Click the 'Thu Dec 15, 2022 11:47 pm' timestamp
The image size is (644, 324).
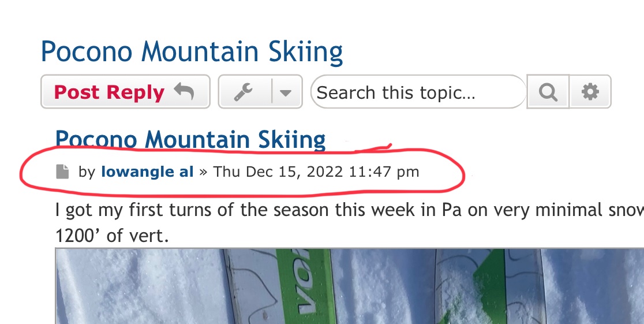(x=316, y=172)
